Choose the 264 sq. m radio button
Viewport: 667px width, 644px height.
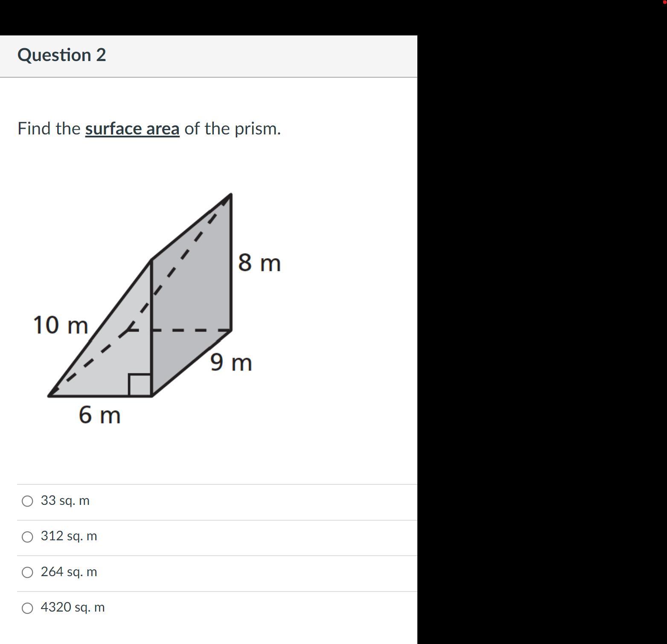(27, 572)
